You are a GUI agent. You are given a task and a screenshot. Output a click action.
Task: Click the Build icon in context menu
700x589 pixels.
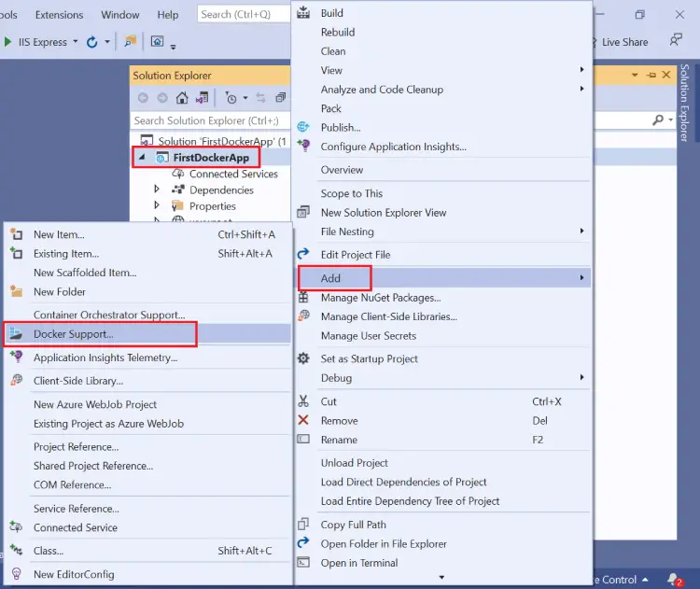click(303, 12)
